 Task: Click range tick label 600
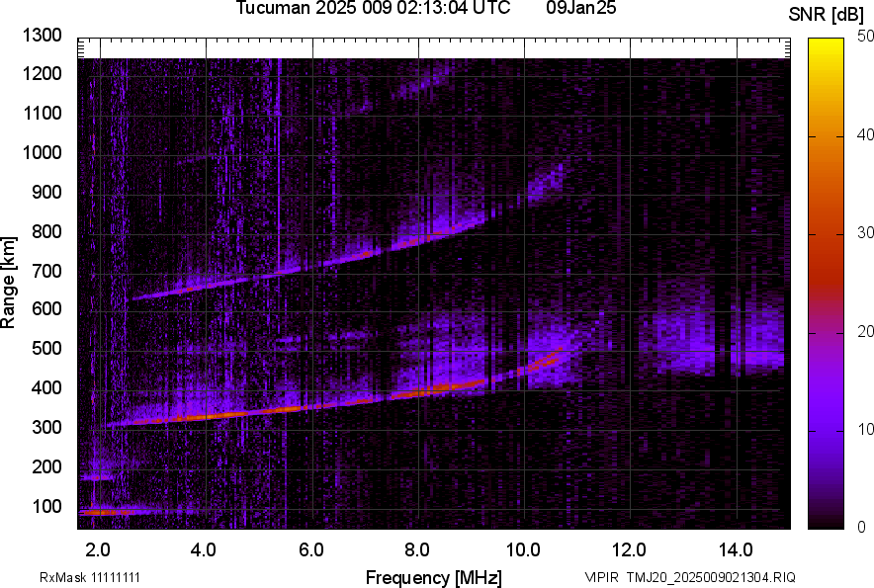pyautogui.click(x=46, y=308)
